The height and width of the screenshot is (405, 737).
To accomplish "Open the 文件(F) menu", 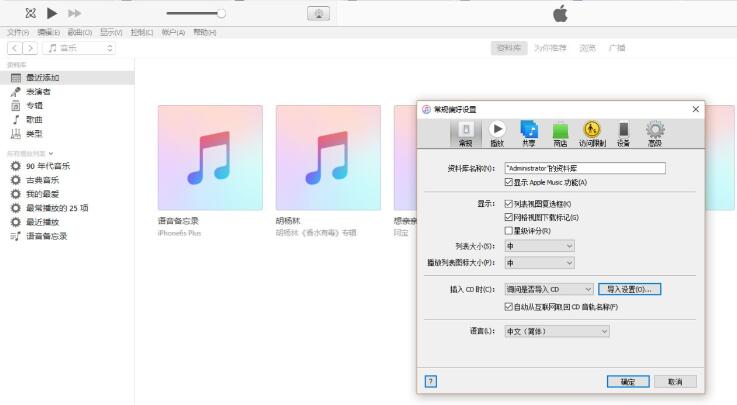I will [18, 32].
